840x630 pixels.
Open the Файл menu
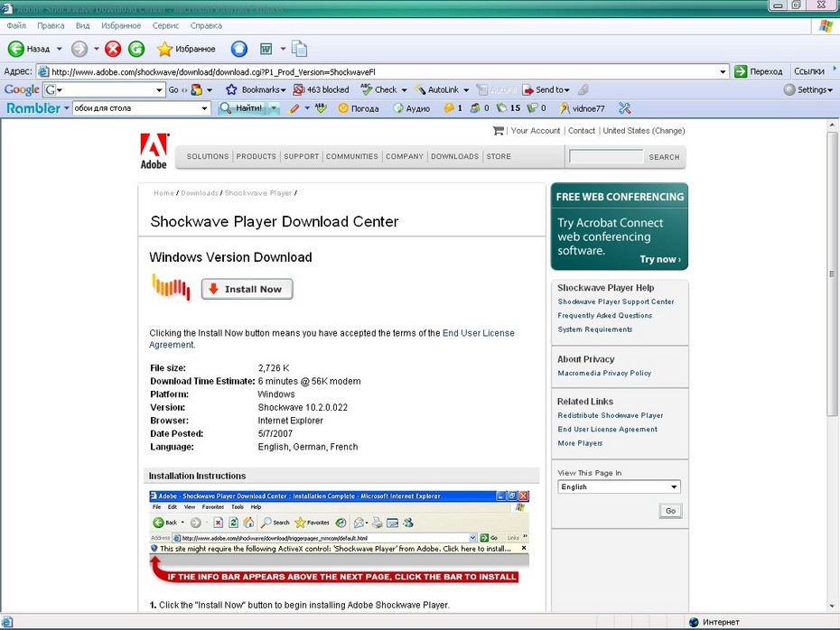[x=16, y=25]
